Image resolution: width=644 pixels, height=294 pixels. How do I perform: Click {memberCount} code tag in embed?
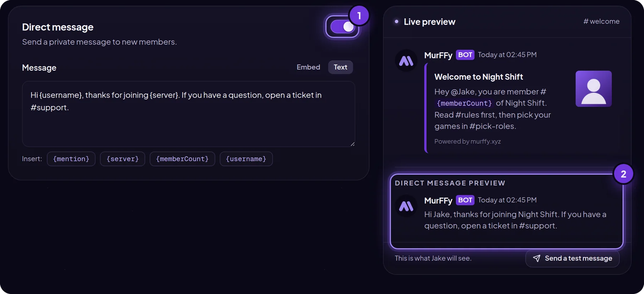click(x=464, y=103)
